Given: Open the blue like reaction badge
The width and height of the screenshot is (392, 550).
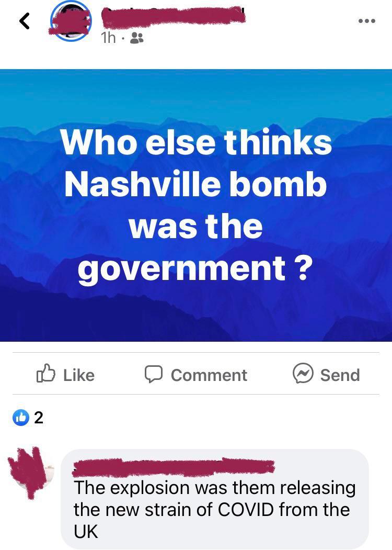Looking at the screenshot, I should click(x=21, y=418).
